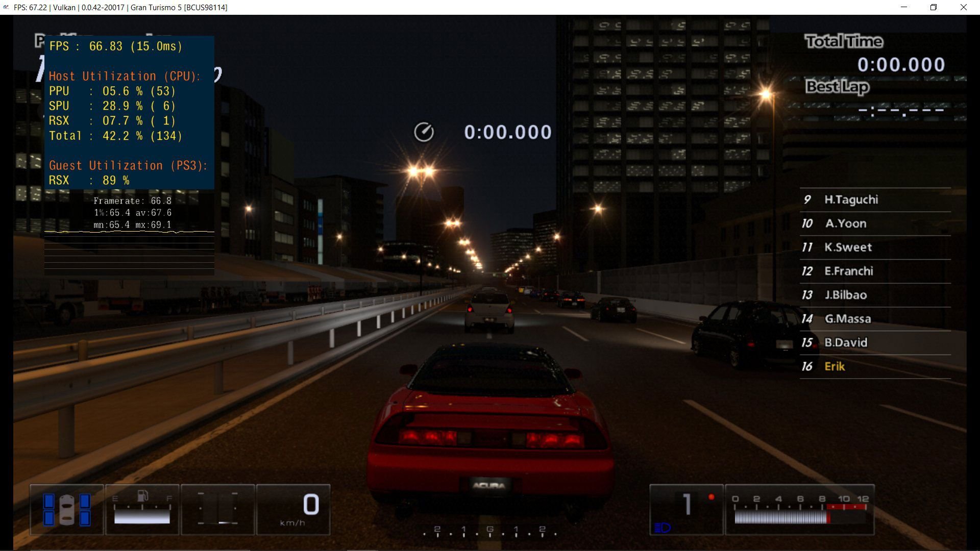Click the Acura license plate on red car
This screenshot has width=980, height=551.
point(489,486)
